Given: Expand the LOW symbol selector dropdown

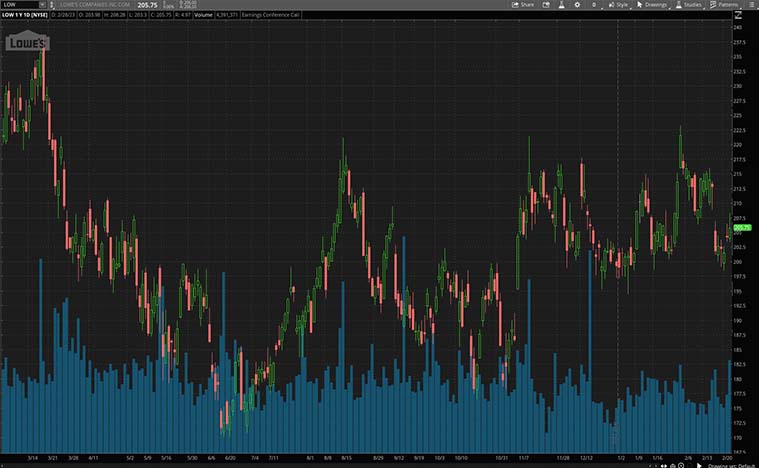Looking at the screenshot, I should coord(50,5).
